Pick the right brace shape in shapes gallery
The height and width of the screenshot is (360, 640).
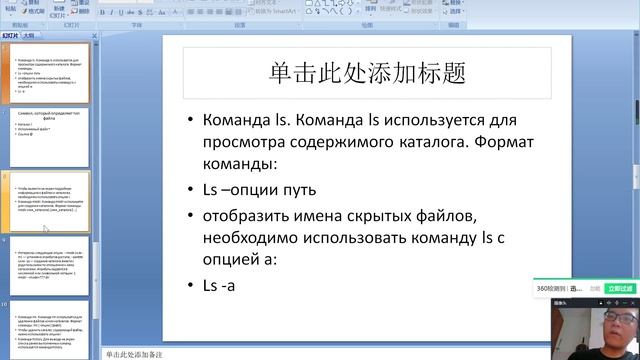(350, 11)
